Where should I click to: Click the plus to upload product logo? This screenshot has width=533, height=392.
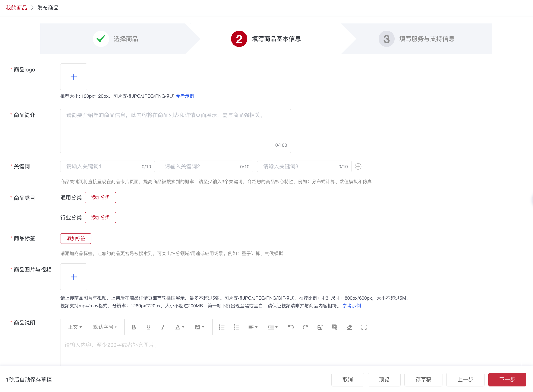click(x=74, y=77)
